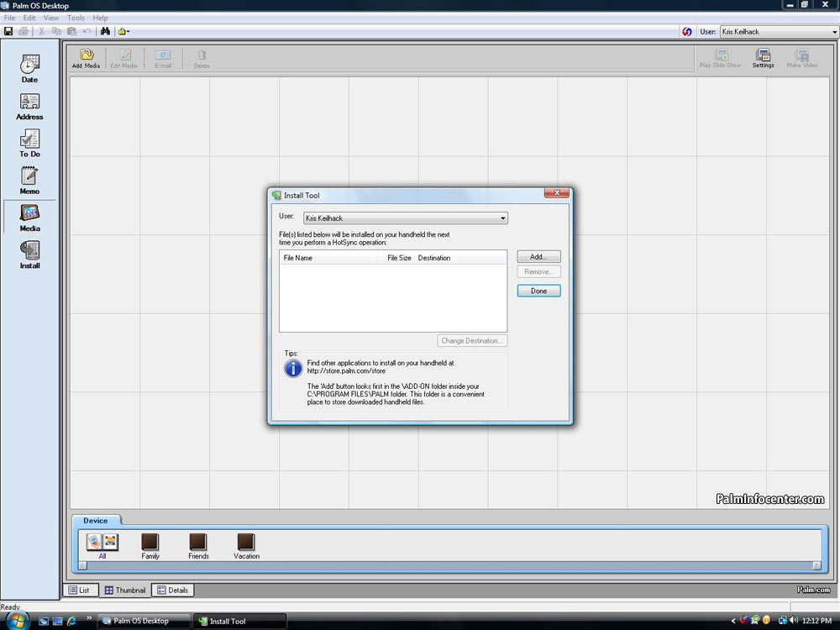
Task: Open the To Do list in the sidebar
Action: coord(29,144)
